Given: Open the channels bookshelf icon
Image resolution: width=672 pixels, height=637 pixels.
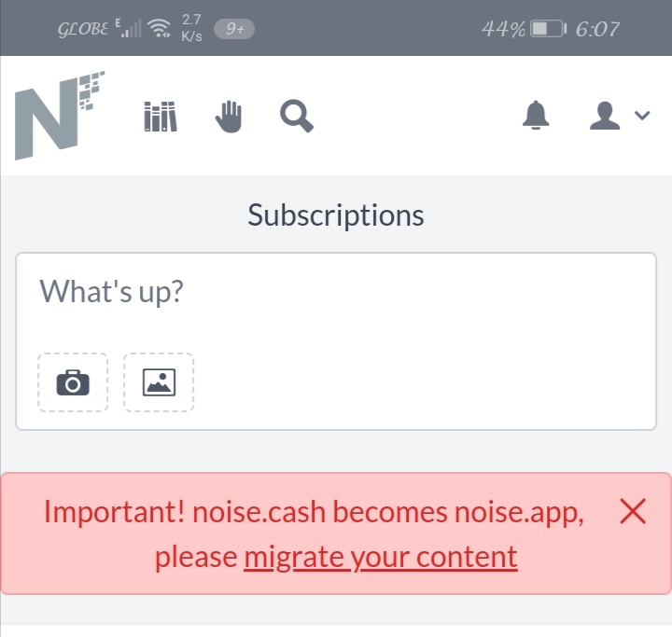Looking at the screenshot, I should [161, 116].
